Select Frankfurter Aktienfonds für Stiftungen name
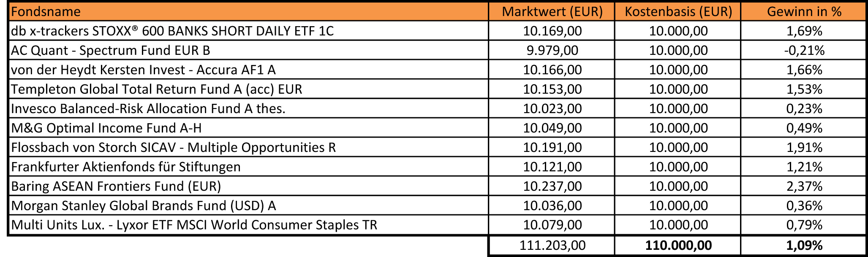The width and height of the screenshot is (868, 257). point(126,167)
